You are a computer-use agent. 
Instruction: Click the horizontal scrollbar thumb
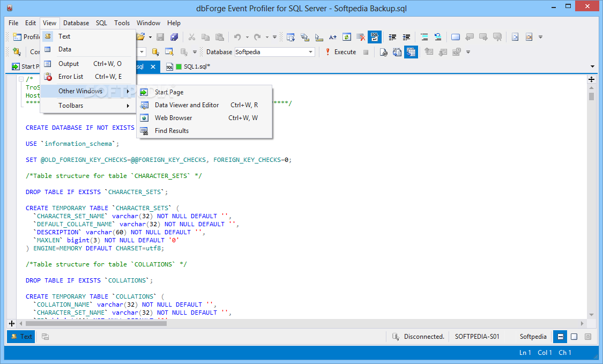click(96, 324)
